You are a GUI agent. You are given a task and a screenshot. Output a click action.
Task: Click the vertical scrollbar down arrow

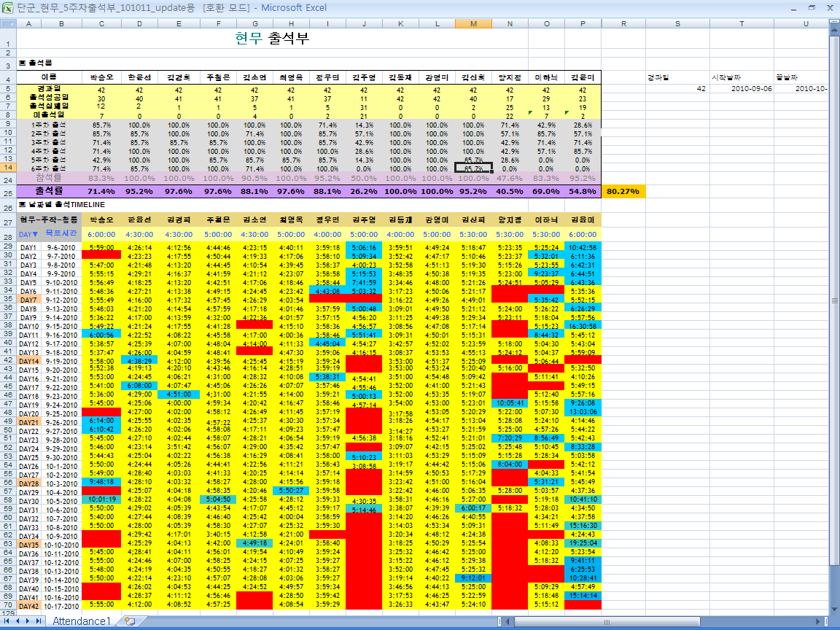click(x=834, y=609)
